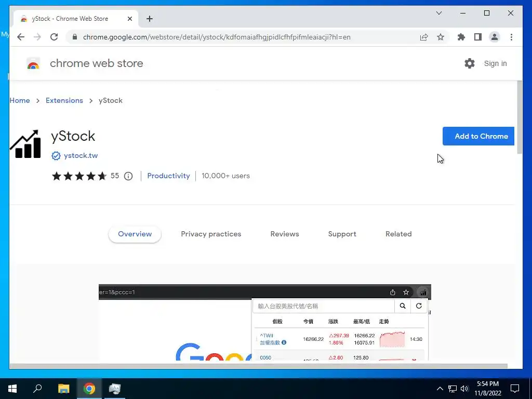Screen dimensions: 532x399
Task: Open the Productivity category link
Action: coord(168,176)
